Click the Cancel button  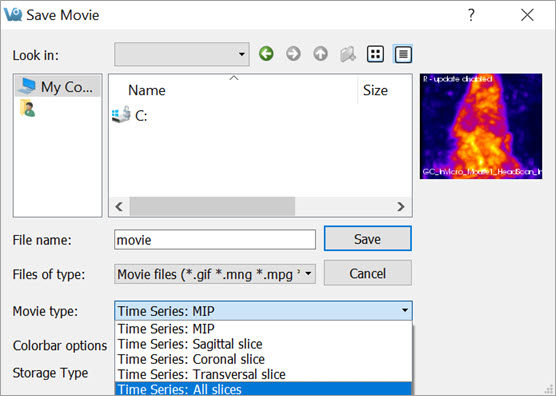pyautogui.click(x=368, y=273)
